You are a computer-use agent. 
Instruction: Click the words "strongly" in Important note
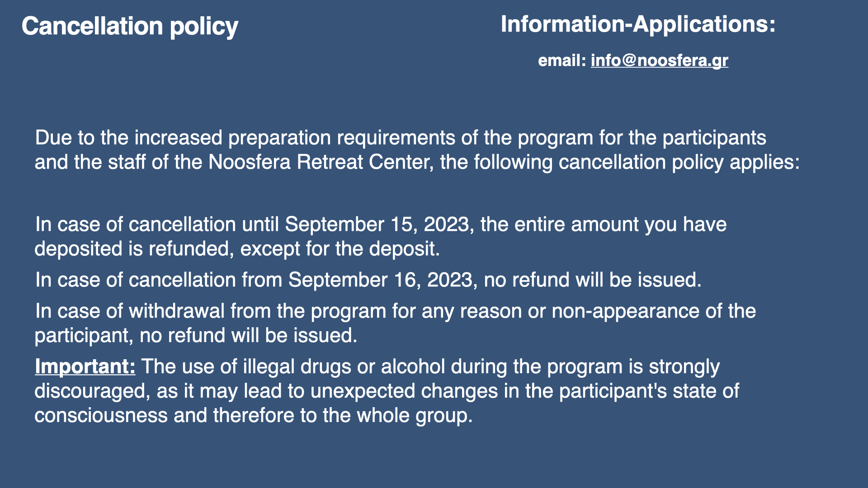tap(684, 366)
